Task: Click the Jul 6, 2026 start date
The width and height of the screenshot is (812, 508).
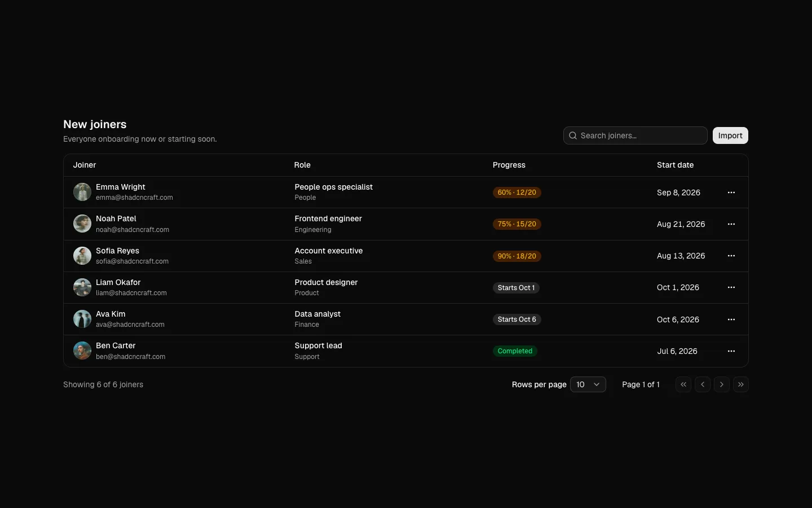Action: pos(677,351)
